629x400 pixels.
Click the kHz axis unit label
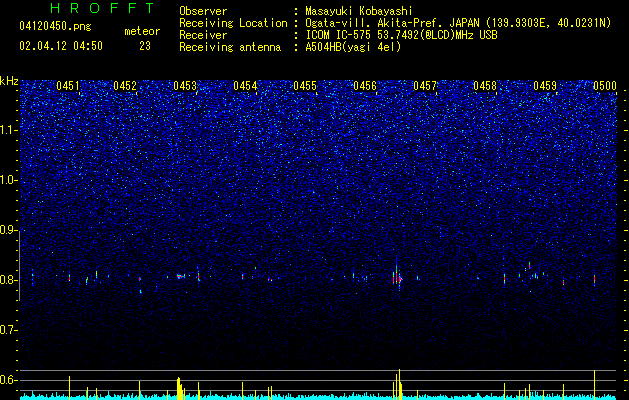pos(9,81)
